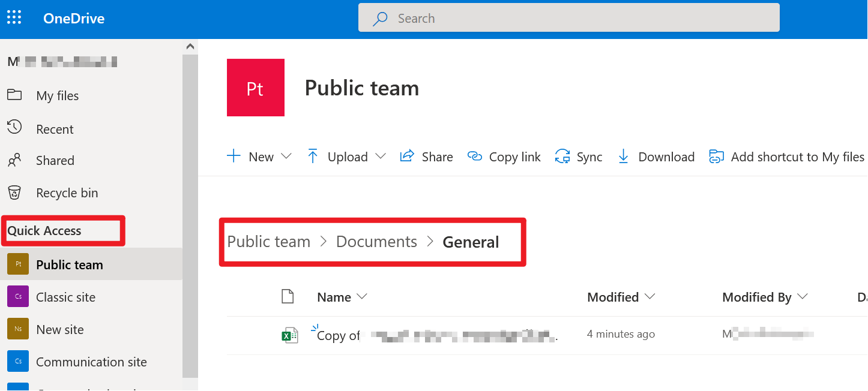Click the Copy link button
The width and height of the screenshot is (868, 391).
pyautogui.click(x=504, y=157)
